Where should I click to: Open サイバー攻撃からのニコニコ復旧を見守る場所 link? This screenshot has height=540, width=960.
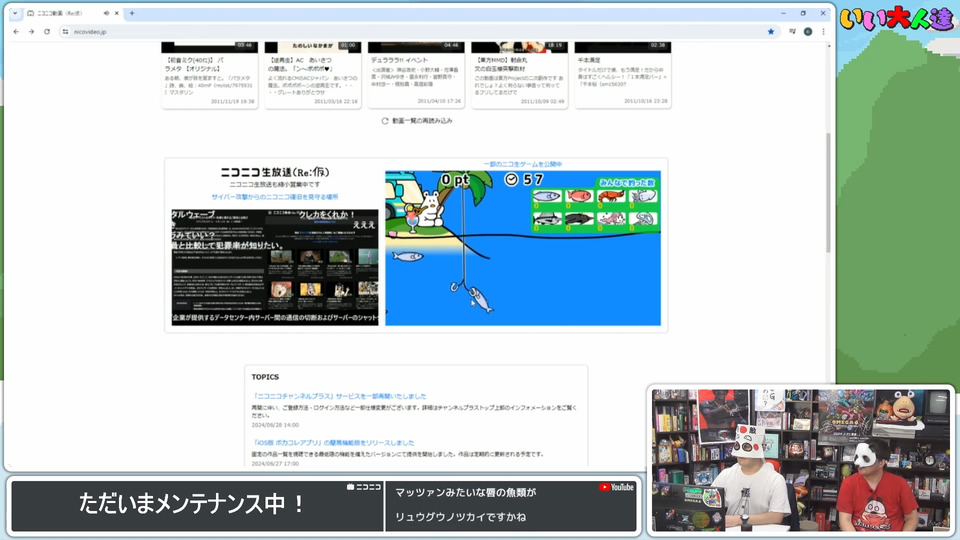click(275, 197)
